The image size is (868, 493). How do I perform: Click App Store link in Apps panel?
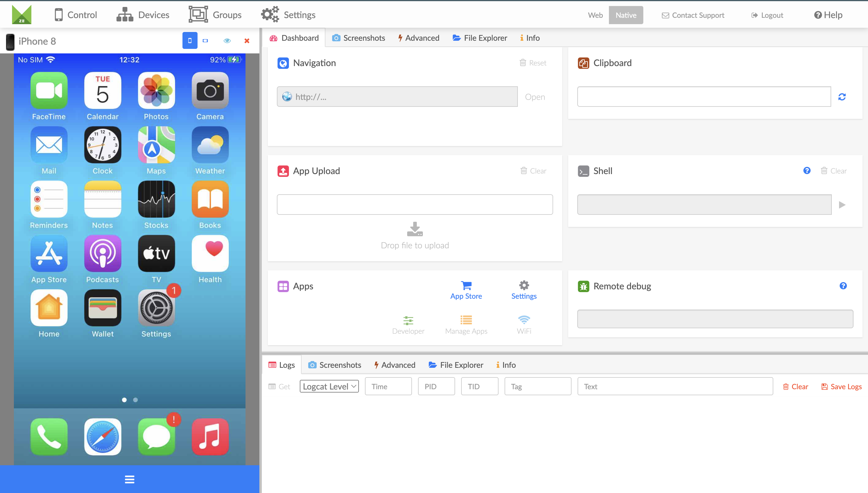466,290
